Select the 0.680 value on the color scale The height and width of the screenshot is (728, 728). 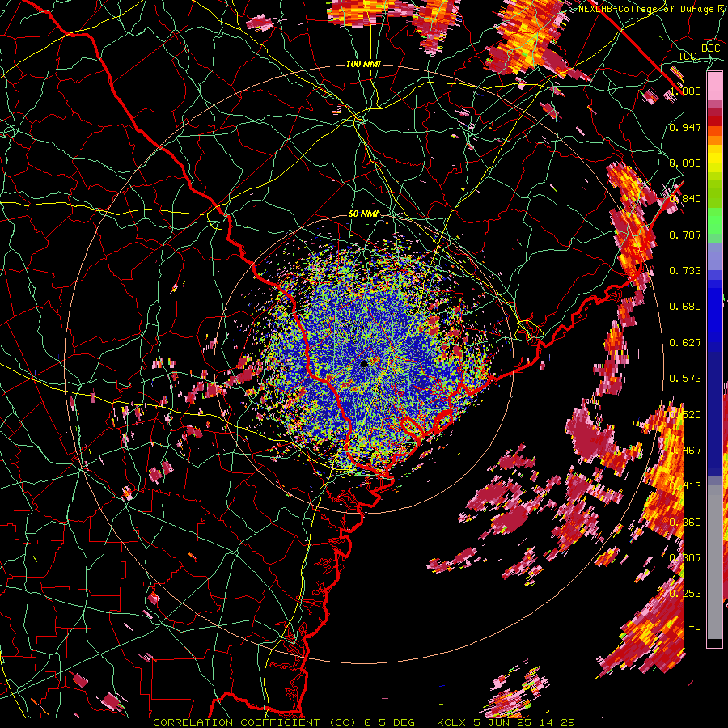685,307
